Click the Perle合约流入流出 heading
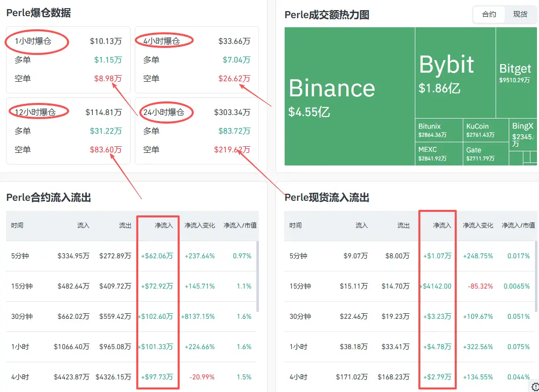 pos(48,198)
